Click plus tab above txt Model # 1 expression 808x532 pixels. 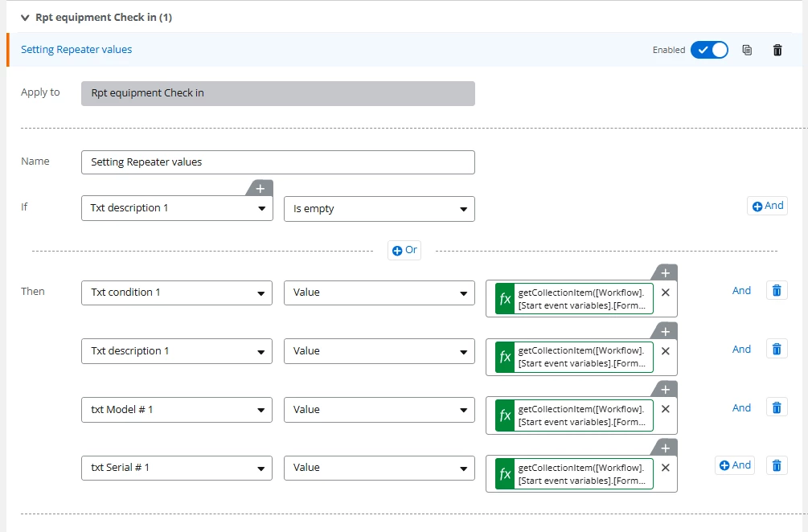click(x=665, y=389)
